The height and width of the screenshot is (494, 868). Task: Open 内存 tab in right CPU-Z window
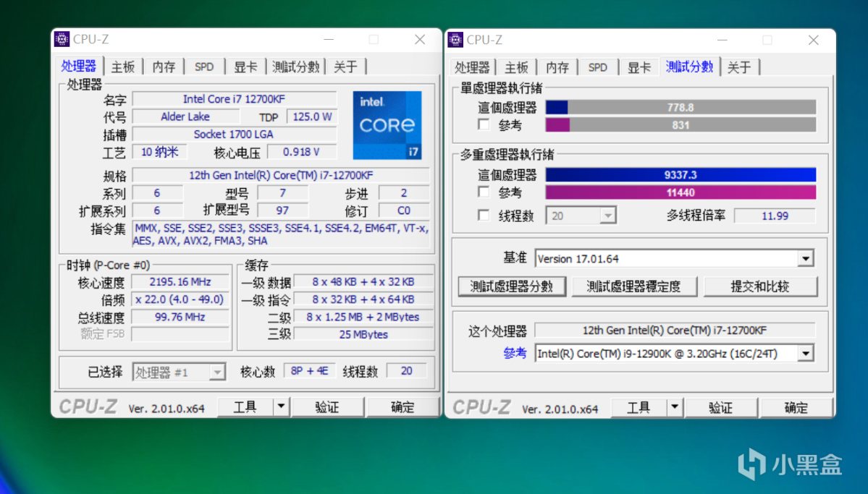click(557, 67)
